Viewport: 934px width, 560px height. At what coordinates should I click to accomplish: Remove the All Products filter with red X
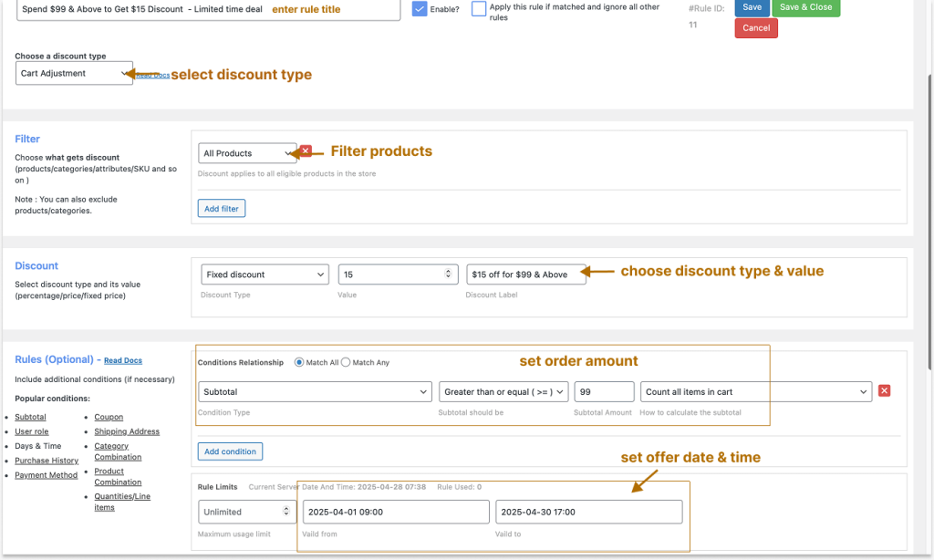tap(306, 150)
